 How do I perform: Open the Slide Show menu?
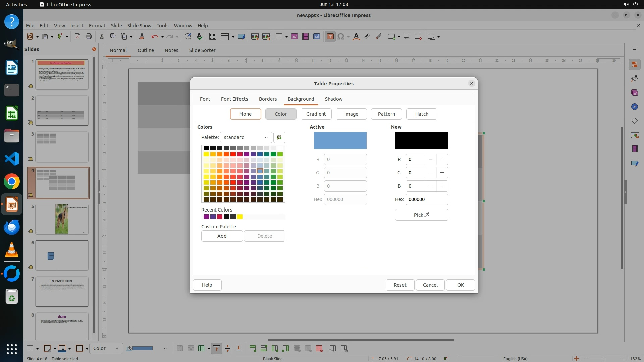[x=139, y=26]
